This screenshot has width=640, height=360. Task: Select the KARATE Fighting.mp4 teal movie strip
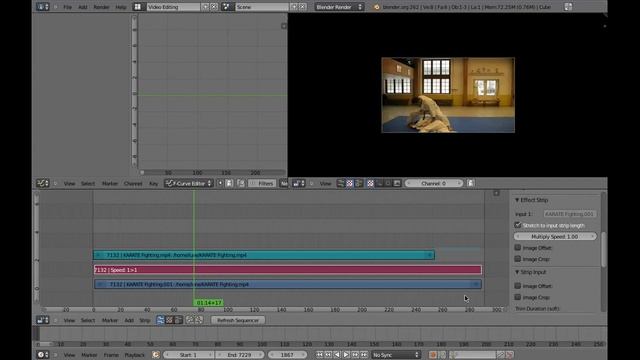264,255
